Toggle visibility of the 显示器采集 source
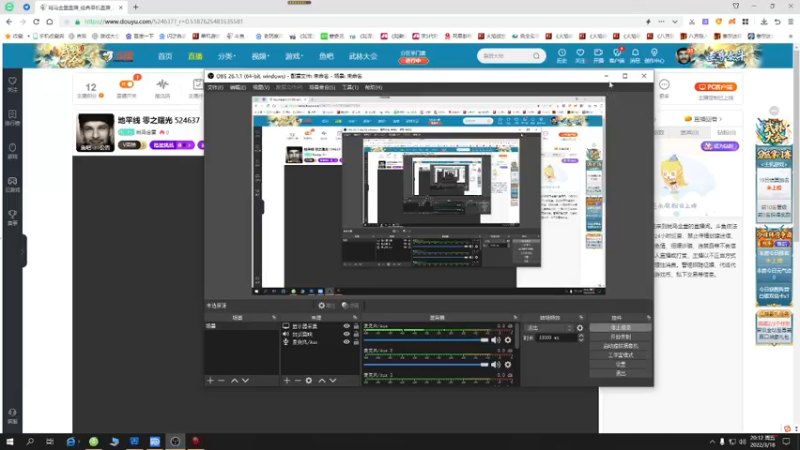Screen dimensions: 800x450 pos(346,326)
